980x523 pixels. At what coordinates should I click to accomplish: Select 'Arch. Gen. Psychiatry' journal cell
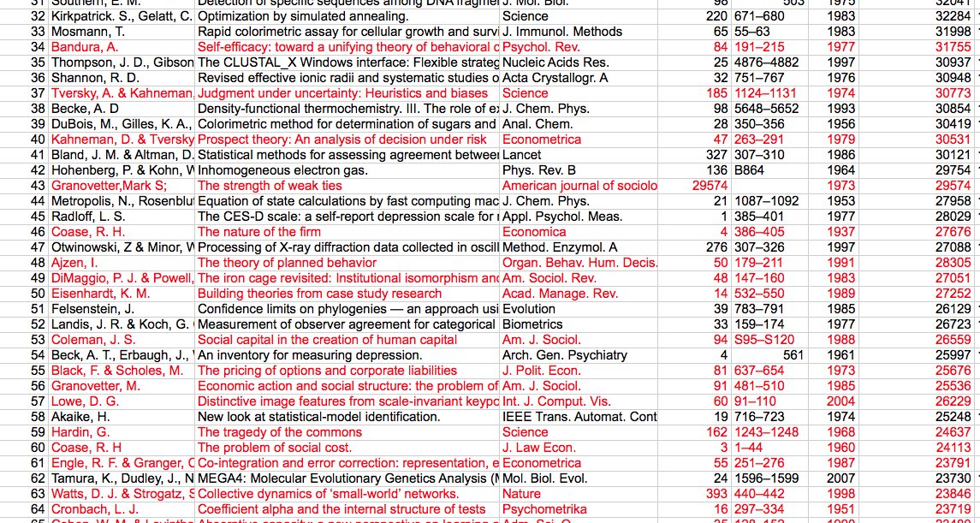point(579,355)
